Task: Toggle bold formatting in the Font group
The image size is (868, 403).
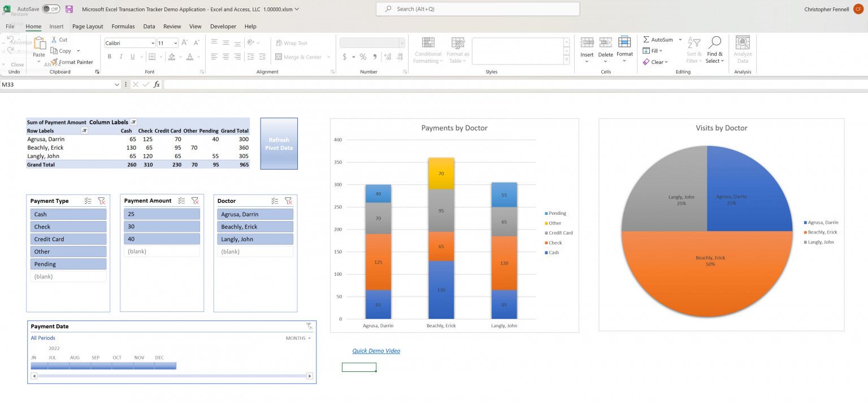Action: click(x=109, y=57)
